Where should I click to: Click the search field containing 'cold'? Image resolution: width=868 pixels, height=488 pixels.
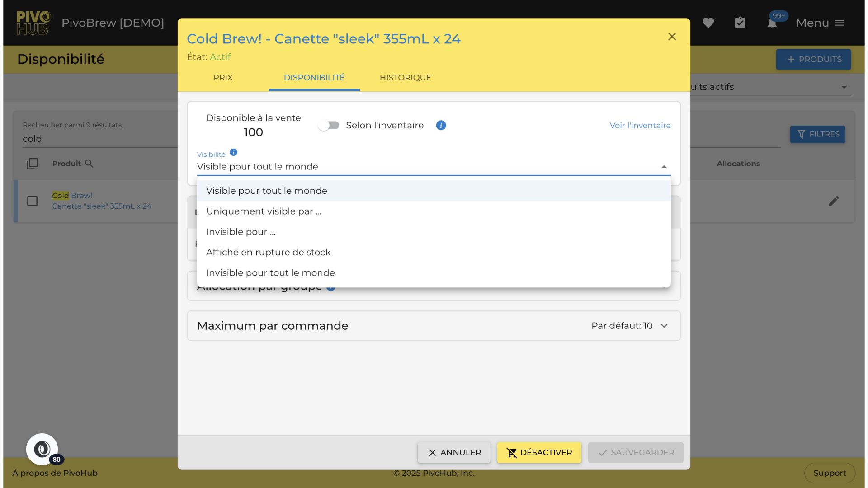pyautogui.click(x=99, y=139)
